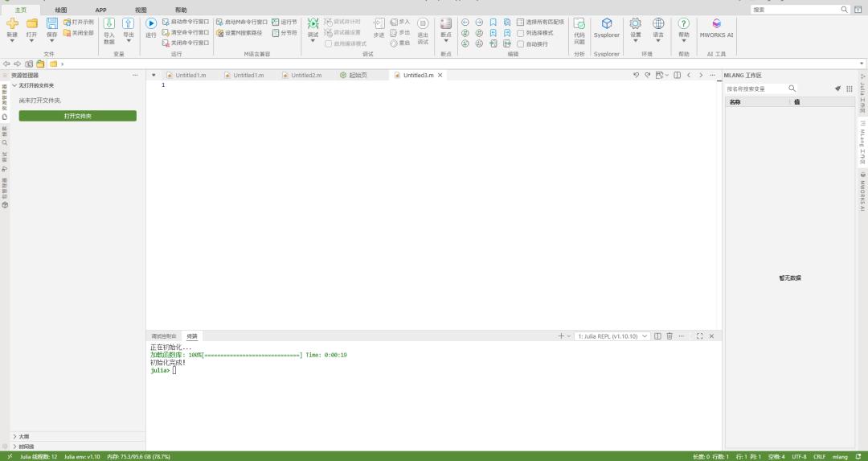The image size is (868, 461).
Task: Switch to the 调试控制台 panel tab
Action: 164,336
